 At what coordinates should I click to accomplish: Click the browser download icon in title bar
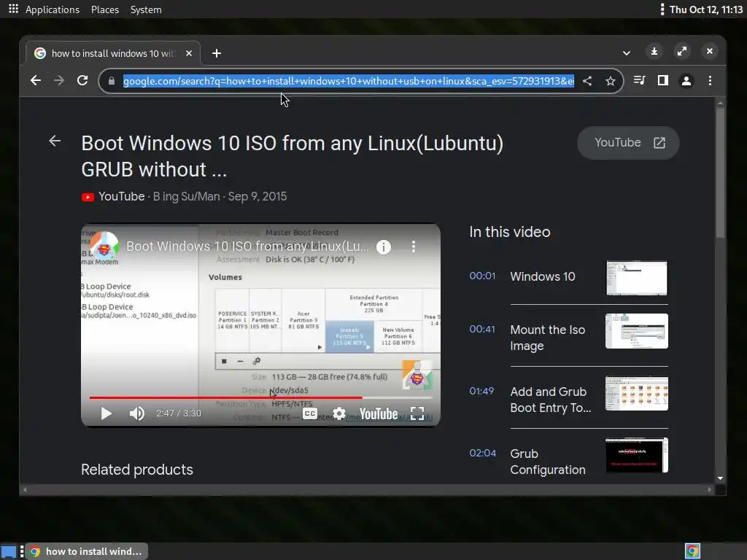point(654,51)
